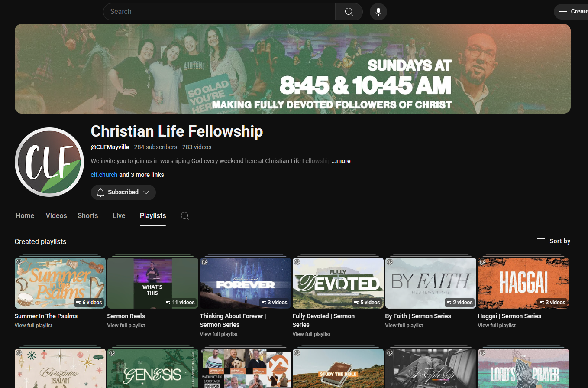Open Haggai playlist thumbnail
This screenshot has width=588, height=388.
pos(523,283)
